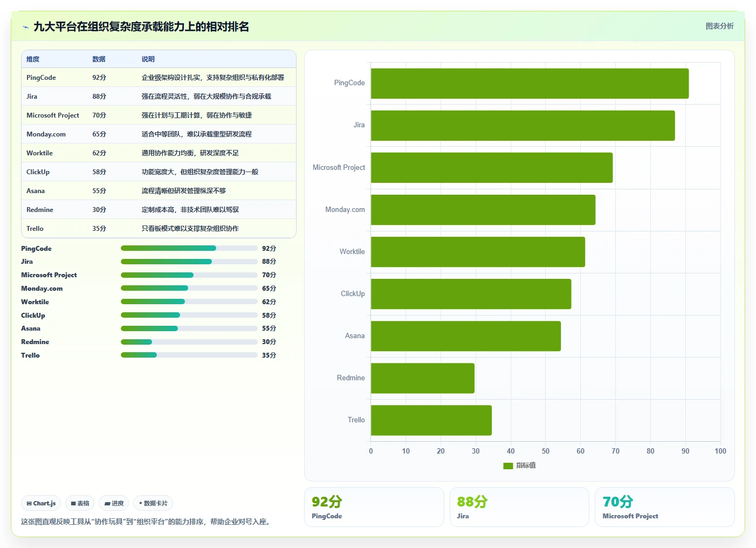The height and width of the screenshot is (548, 756).
Task: Click the Monday.com bar in chart
Action: (x=483, y=210)
